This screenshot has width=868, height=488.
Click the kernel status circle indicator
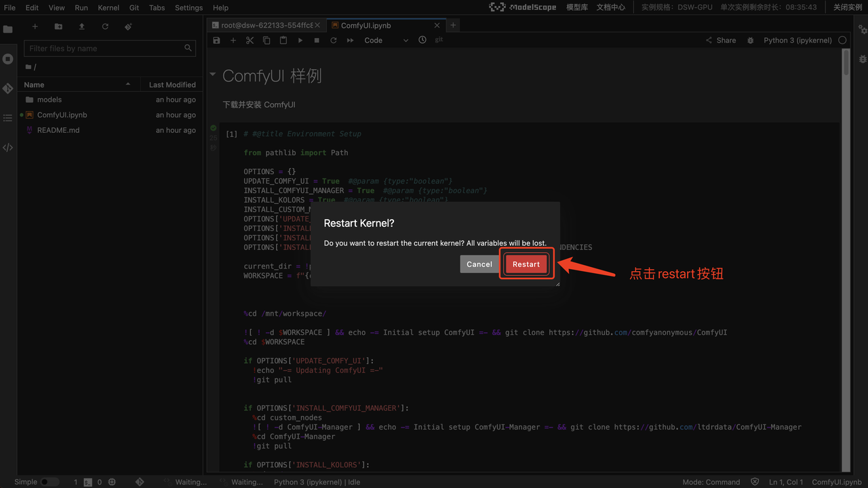tap(842, 40)
